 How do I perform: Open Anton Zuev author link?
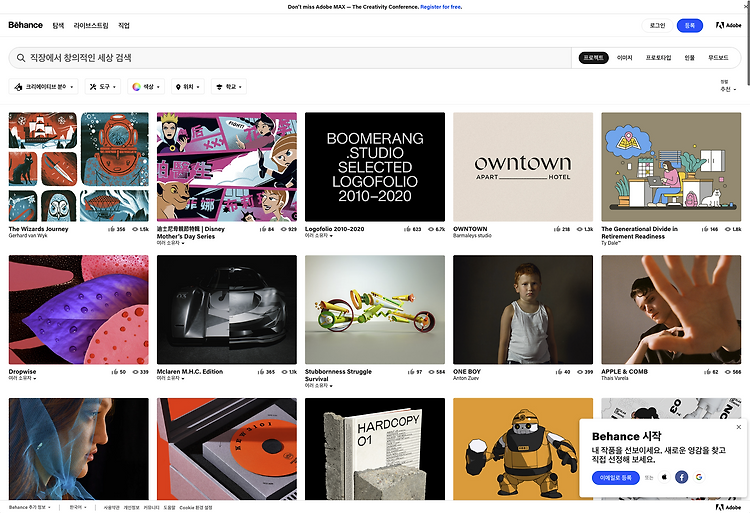click(466, 378)
